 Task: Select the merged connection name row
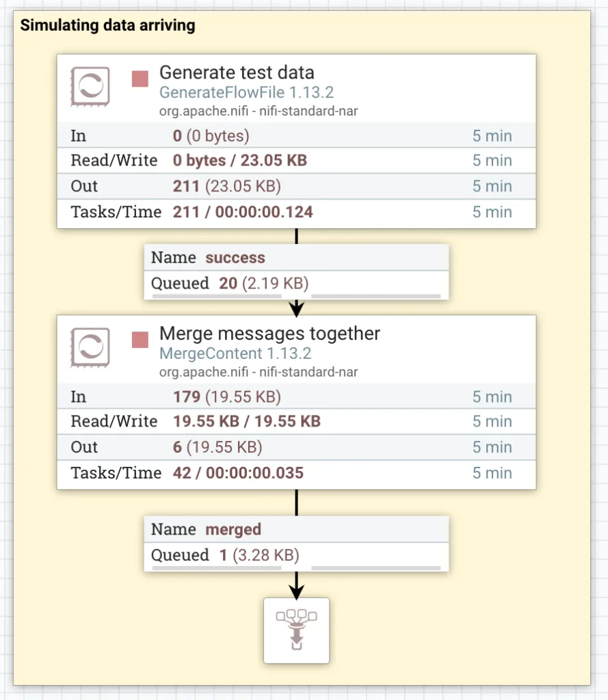click(x=296, y=529)
